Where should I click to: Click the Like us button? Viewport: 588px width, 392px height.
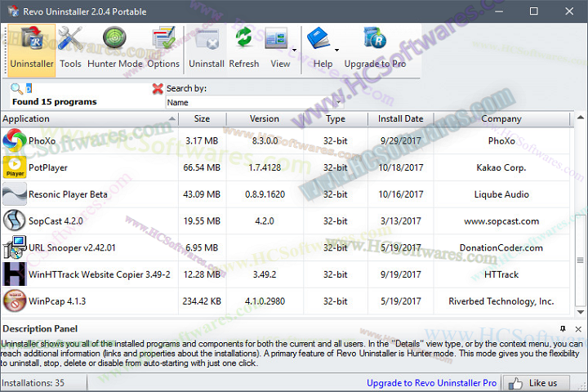click(537, 383)
